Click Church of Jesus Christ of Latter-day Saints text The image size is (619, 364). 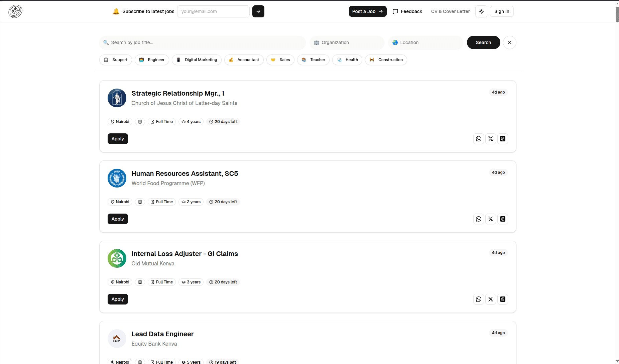coord(184,103)
